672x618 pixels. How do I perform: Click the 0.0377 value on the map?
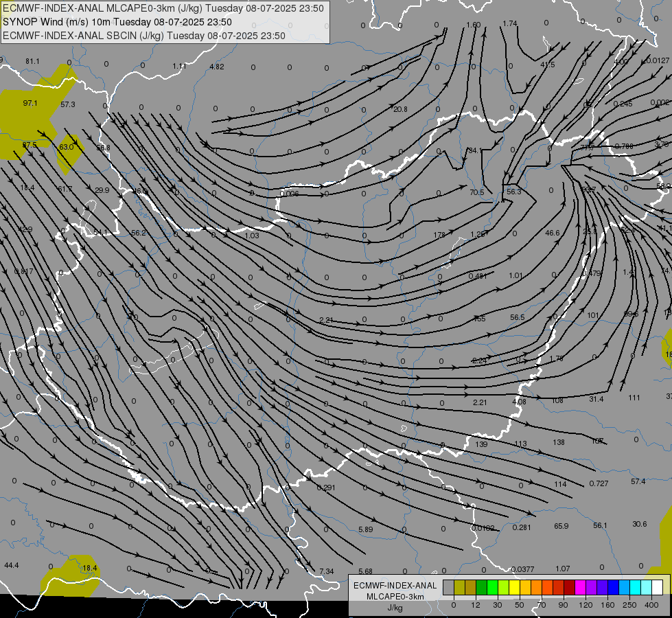point(523,569)
